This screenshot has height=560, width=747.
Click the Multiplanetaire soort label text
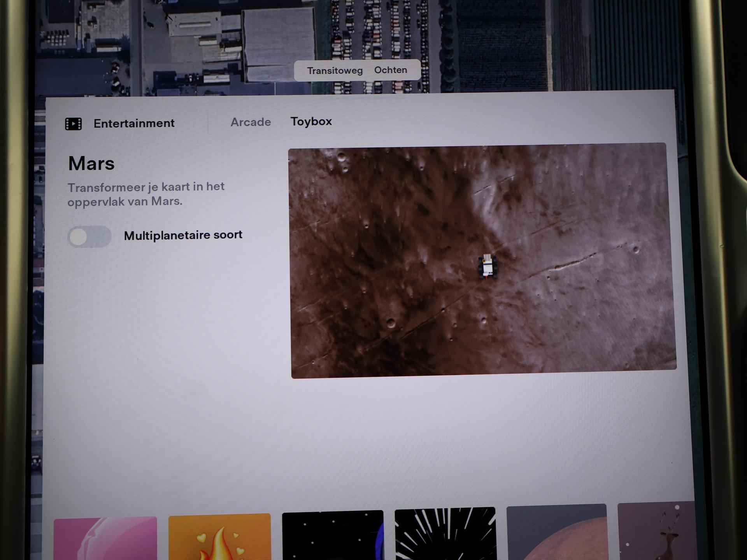183,235
